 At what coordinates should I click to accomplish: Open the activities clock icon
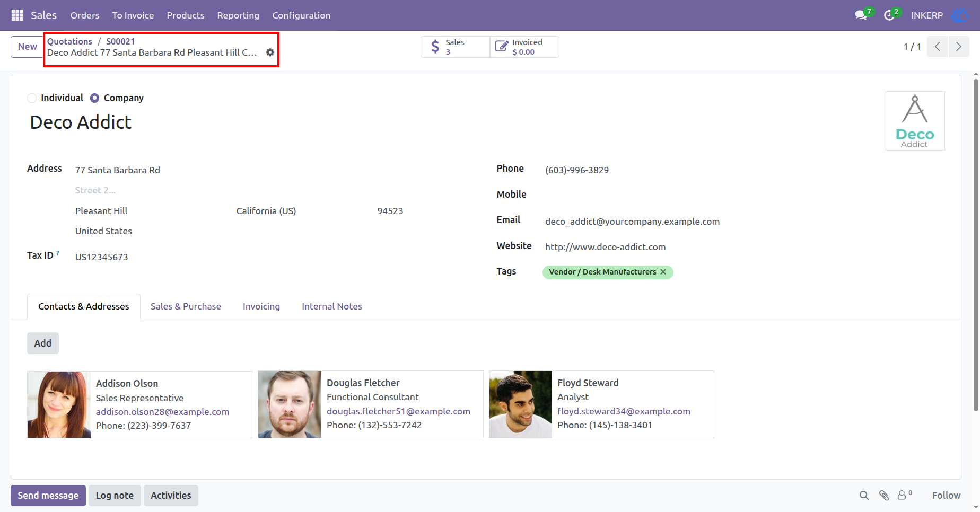pos(889,15)
